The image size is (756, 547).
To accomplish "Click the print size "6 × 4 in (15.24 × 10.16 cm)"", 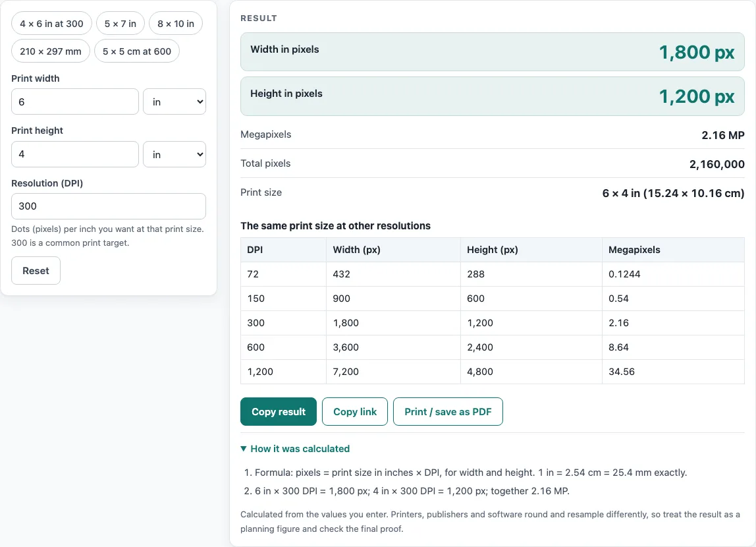I will 673,193.
